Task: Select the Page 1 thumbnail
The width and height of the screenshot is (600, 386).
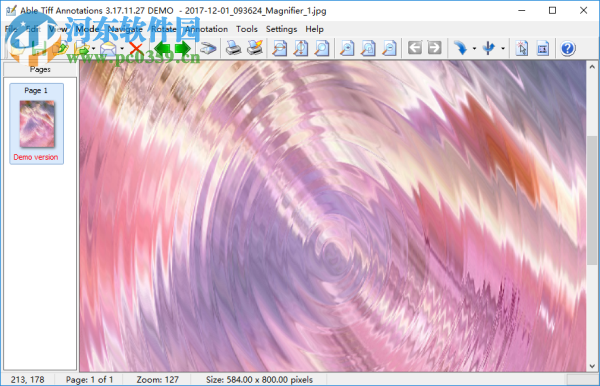Action: click(x=37, y=124)
